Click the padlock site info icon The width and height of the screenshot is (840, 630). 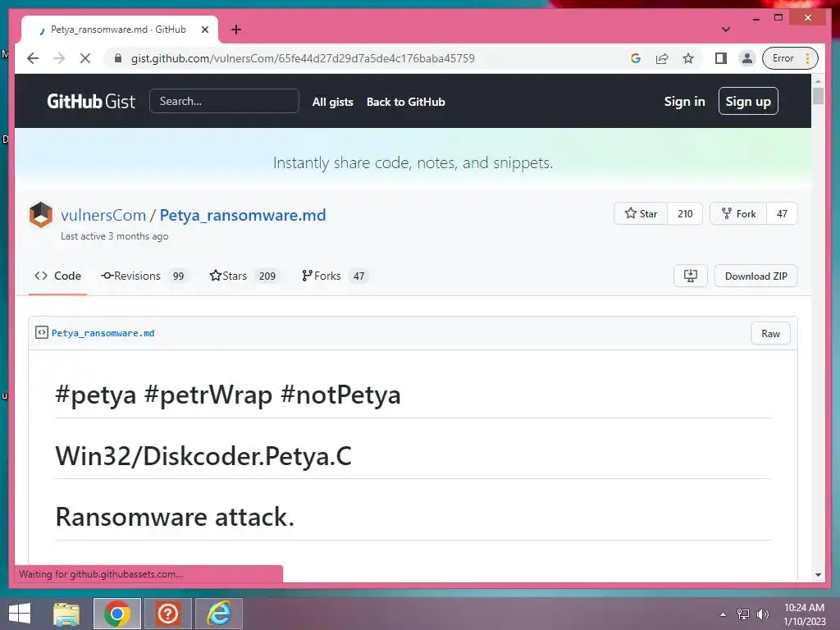point(118,58)
